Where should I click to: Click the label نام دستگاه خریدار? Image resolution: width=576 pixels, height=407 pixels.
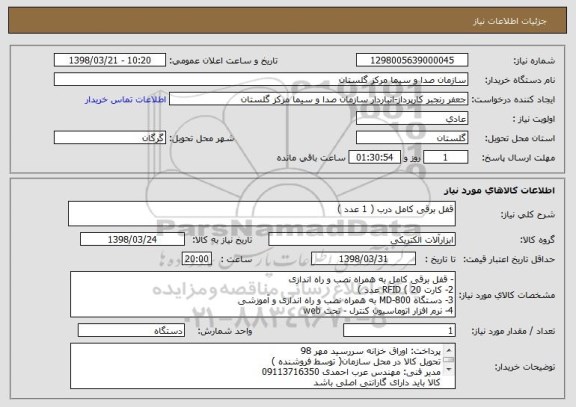tap(520, 80)
